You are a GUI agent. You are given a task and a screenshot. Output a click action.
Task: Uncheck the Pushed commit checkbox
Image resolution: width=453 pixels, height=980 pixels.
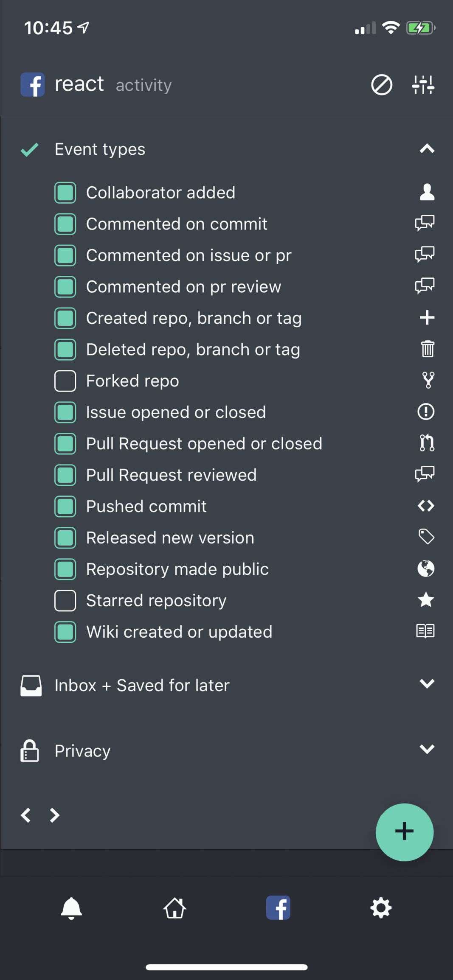[x=65, y=506]
